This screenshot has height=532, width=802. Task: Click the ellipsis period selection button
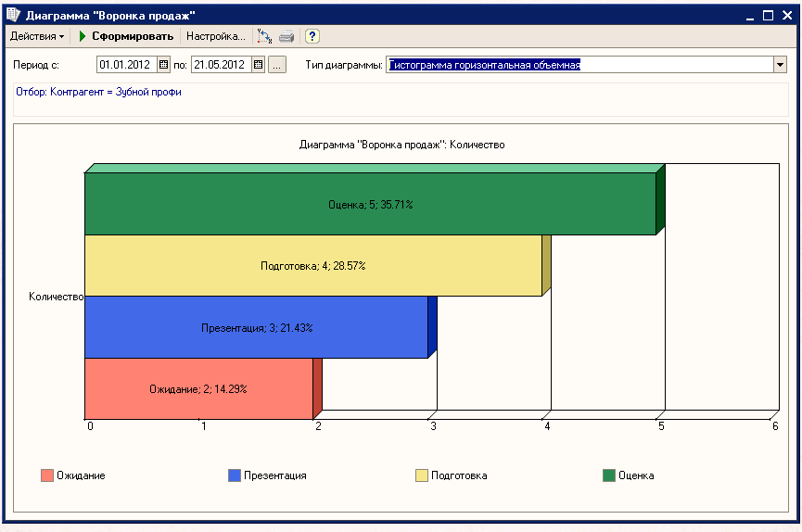point(277,65)
